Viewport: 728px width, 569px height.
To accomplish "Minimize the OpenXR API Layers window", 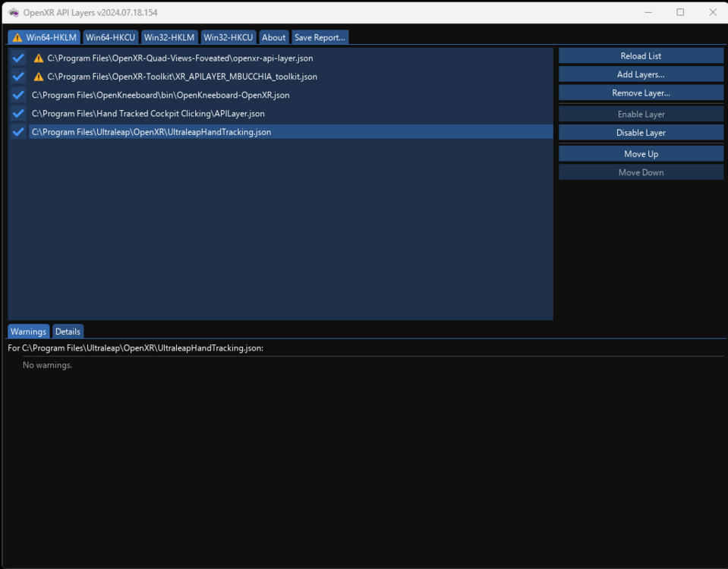I will pos(648,13).
